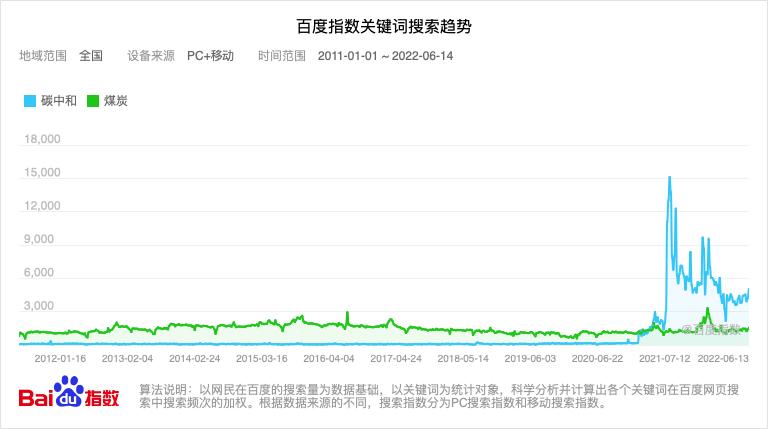The image size is (768, 429).
Task: Click the 2022-06-13 x-axis date
Action: coord(723,358)
